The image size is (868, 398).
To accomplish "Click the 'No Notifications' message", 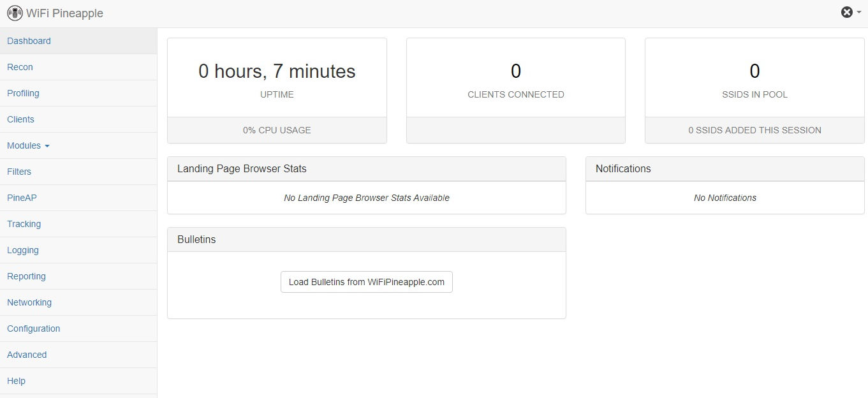I will (725, 198).
